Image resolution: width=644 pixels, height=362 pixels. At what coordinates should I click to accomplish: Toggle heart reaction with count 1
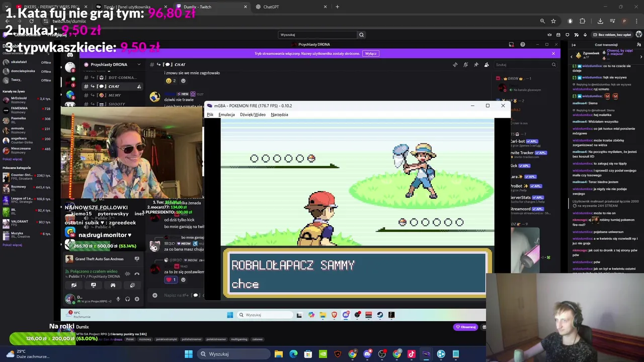[x=171, y=280]
